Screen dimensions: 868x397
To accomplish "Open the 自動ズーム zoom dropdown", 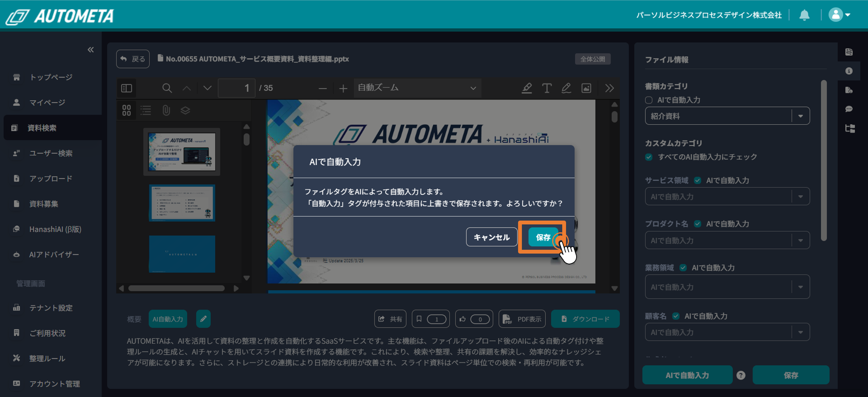I will tap(417, 88).
